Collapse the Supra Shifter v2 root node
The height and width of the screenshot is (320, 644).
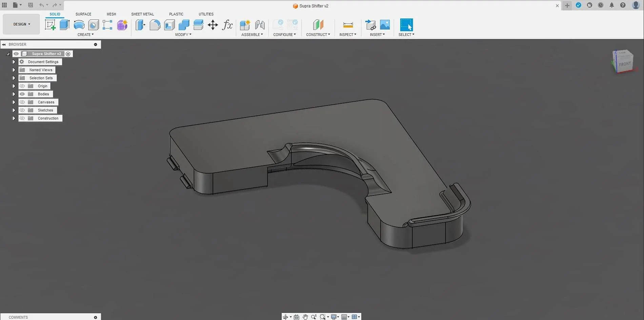click(x=8, y=54)
